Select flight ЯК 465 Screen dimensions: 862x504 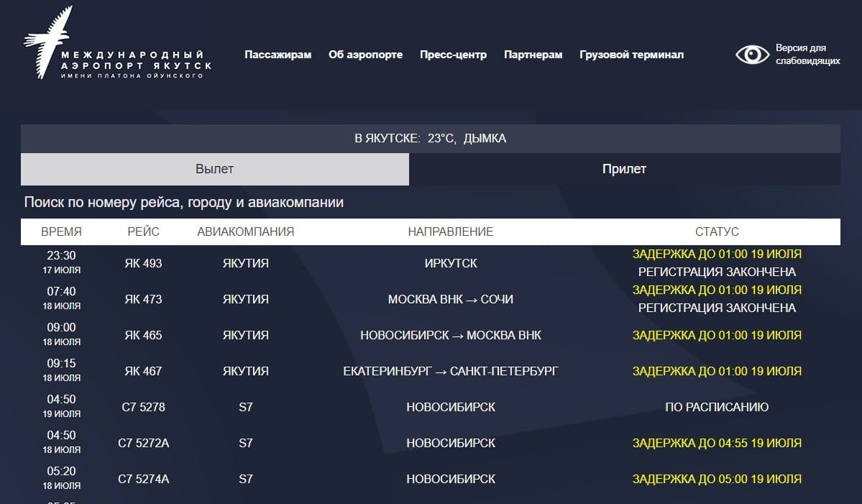(x=144, y=335)
